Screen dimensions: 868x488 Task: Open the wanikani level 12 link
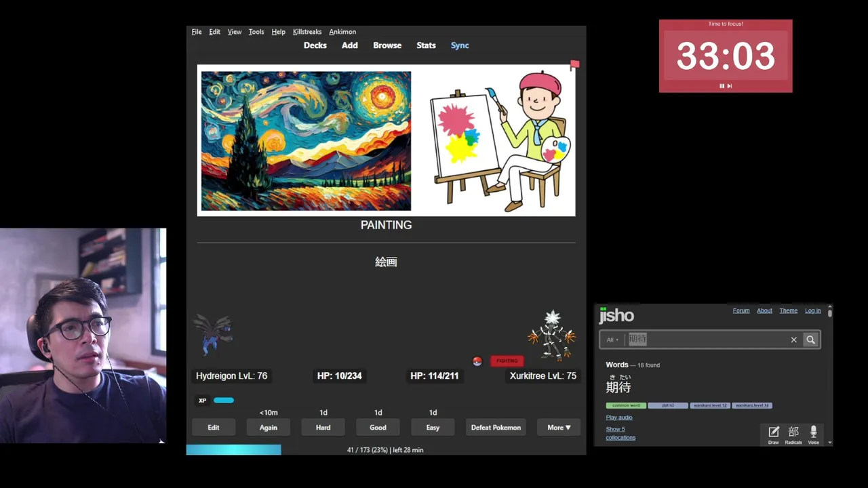click(710, 405)
